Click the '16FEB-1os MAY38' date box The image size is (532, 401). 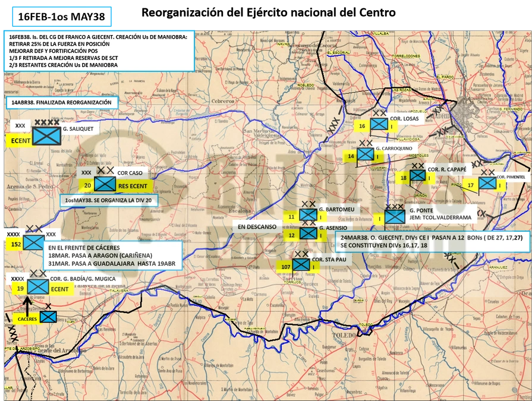pyautogui.click(x=62, y=17)
